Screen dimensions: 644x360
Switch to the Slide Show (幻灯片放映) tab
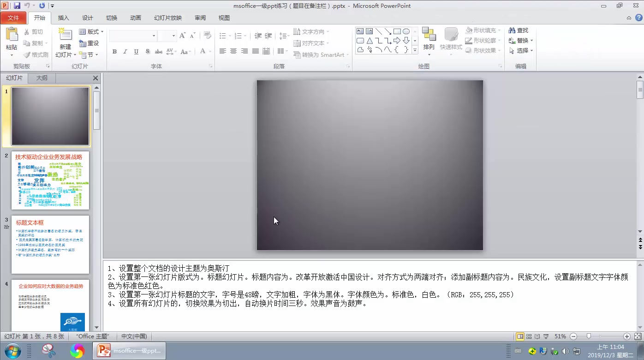coord(168,18)
